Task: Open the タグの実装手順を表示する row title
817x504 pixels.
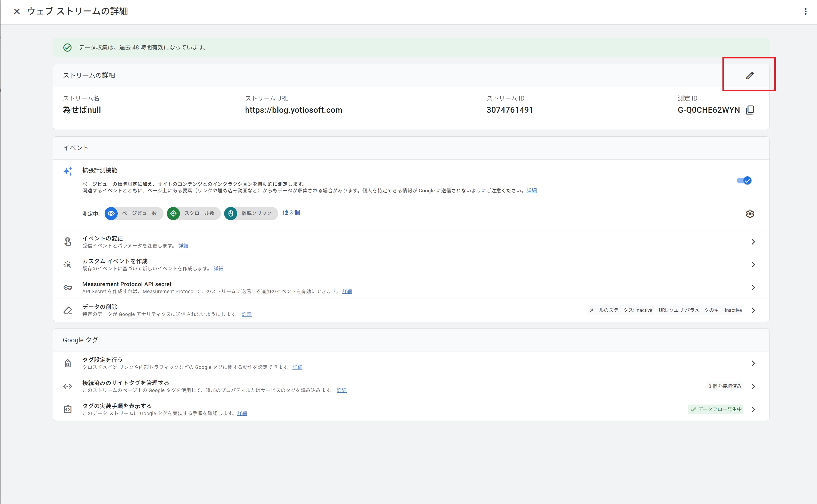Action: 117,406
